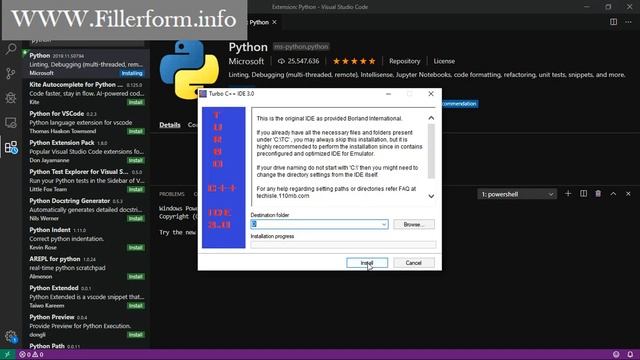Click the ms-python.python identifier badge
The image size is (640, 360).
(301, 47)
